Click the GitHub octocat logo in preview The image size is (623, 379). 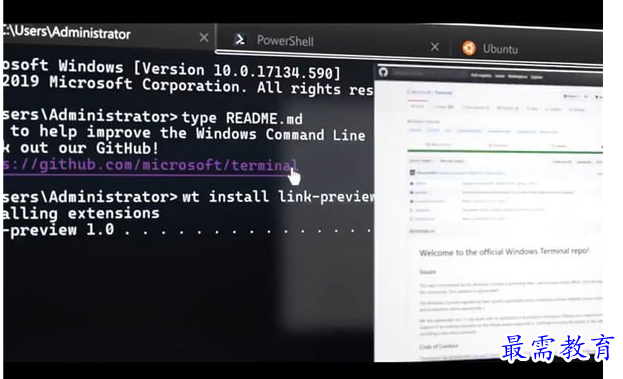[383, 72]
